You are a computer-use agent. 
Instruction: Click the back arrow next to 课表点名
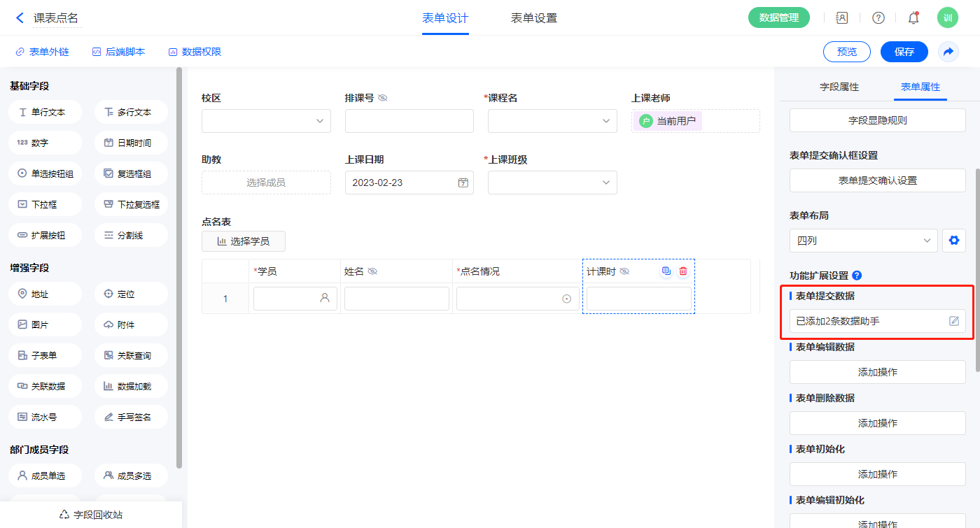tap(20, 18)
